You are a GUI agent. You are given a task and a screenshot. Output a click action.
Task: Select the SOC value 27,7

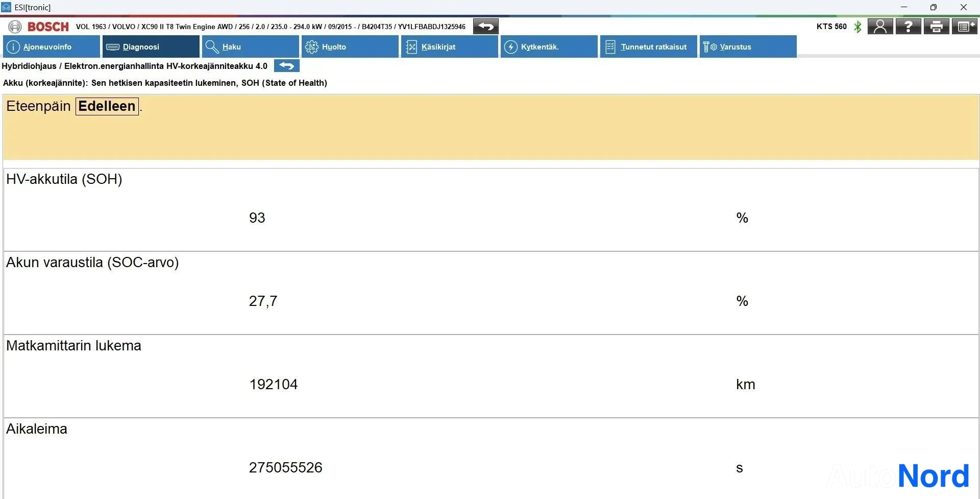(263, 301)
